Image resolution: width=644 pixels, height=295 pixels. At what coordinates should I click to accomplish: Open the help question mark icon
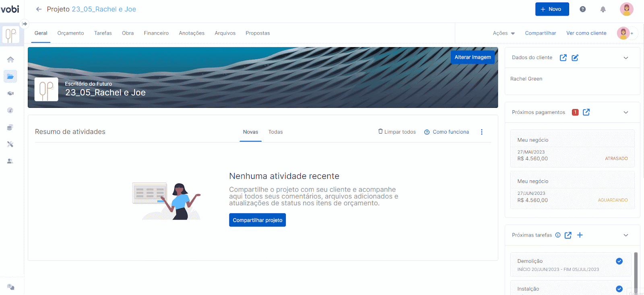(x=582, y=9)
